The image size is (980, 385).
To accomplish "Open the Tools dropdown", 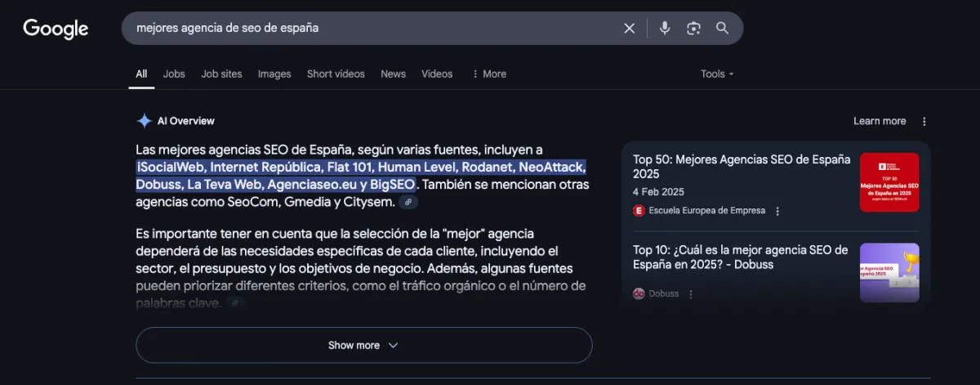I will pos(717,74).
